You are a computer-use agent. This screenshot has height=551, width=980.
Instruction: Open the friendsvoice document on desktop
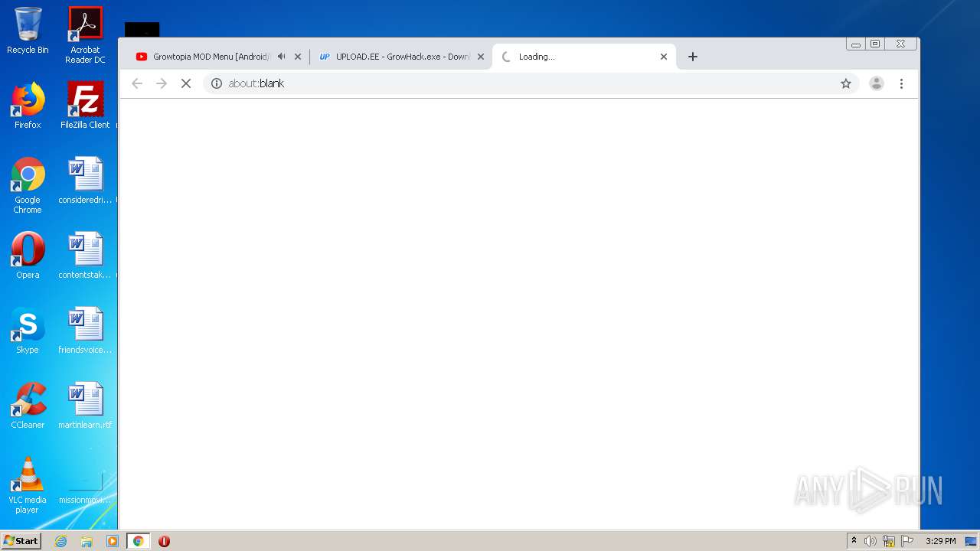pyautogui.click(x=85, y=331)
